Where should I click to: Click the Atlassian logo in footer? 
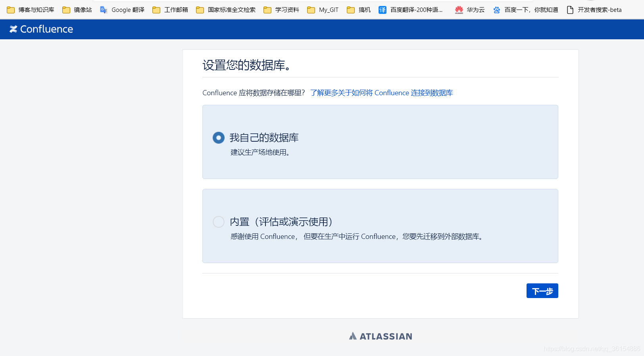point(381,336)
